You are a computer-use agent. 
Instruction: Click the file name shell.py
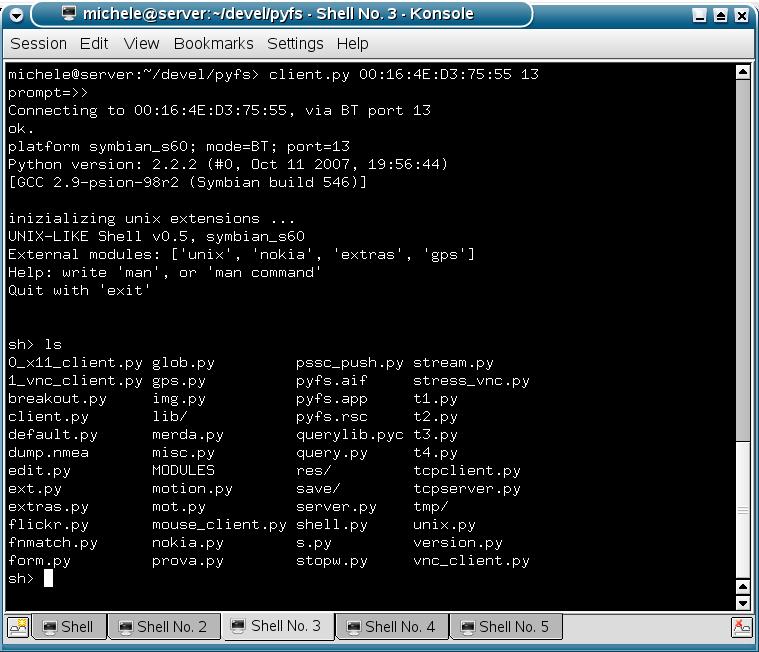coord(332,525)
